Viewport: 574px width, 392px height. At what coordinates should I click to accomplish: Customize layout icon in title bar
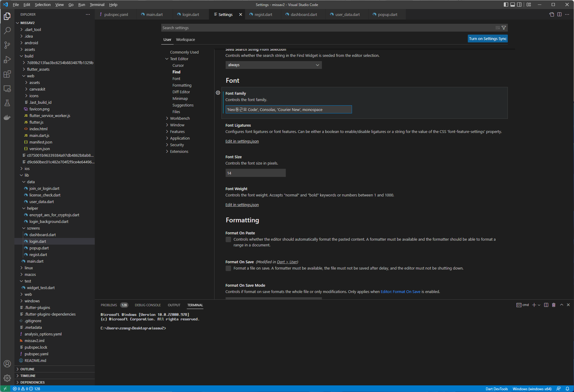(529, 5)
